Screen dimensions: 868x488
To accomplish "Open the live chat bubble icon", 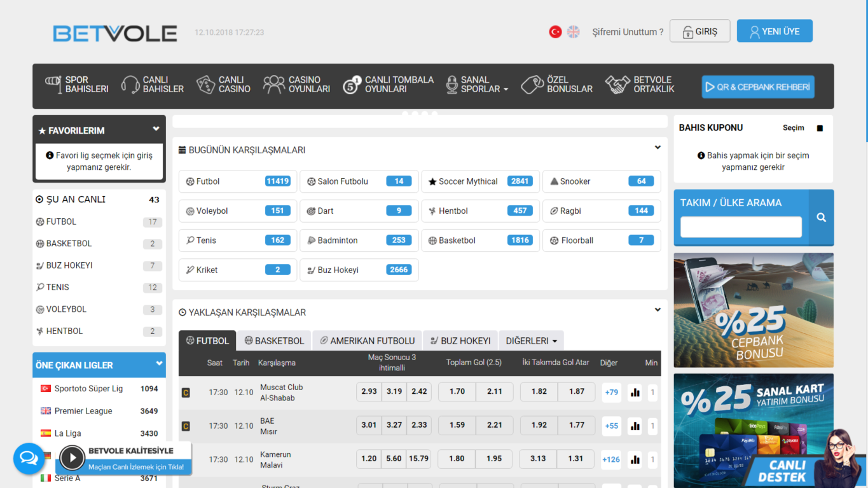I will (29, 458).
